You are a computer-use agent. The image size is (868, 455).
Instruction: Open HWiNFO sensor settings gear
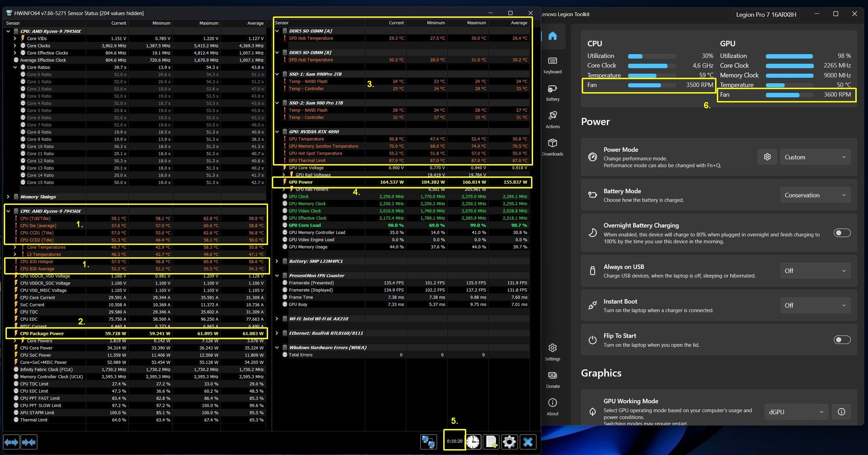coord(509,442)
